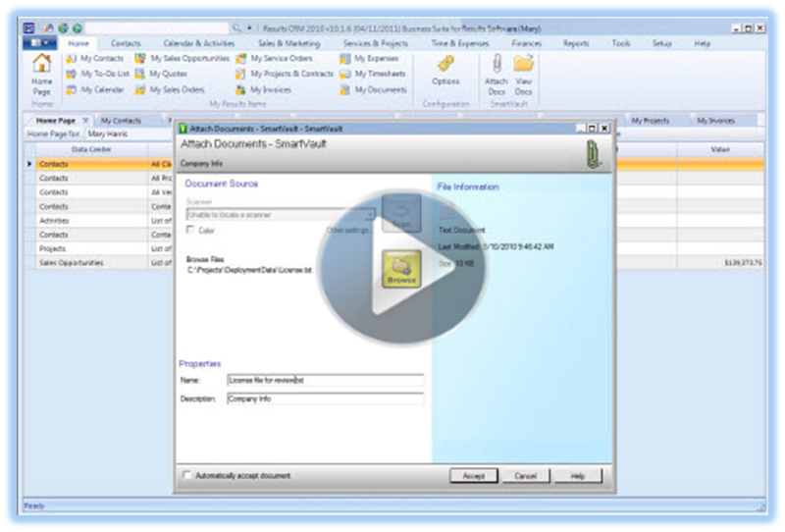Screen dimensions: 785x532
Task: Click the Scan button in dialog
Action: point(401,213)
